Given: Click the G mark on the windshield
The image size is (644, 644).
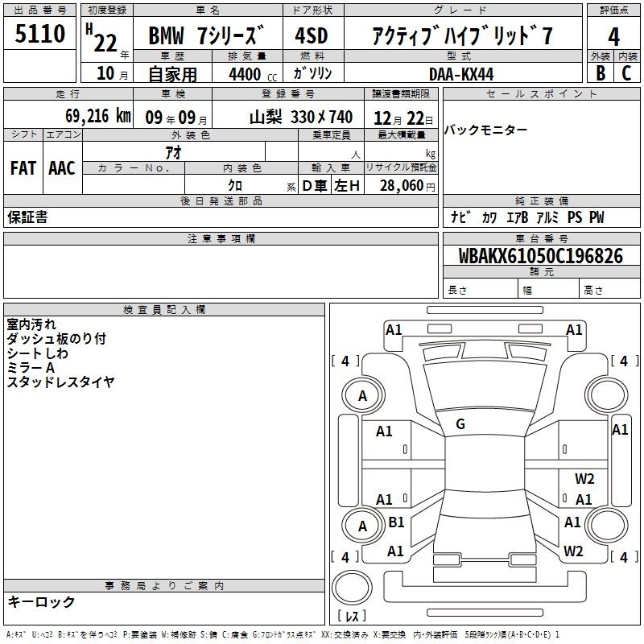Looking at the screenshot, I should pos(460,424).
